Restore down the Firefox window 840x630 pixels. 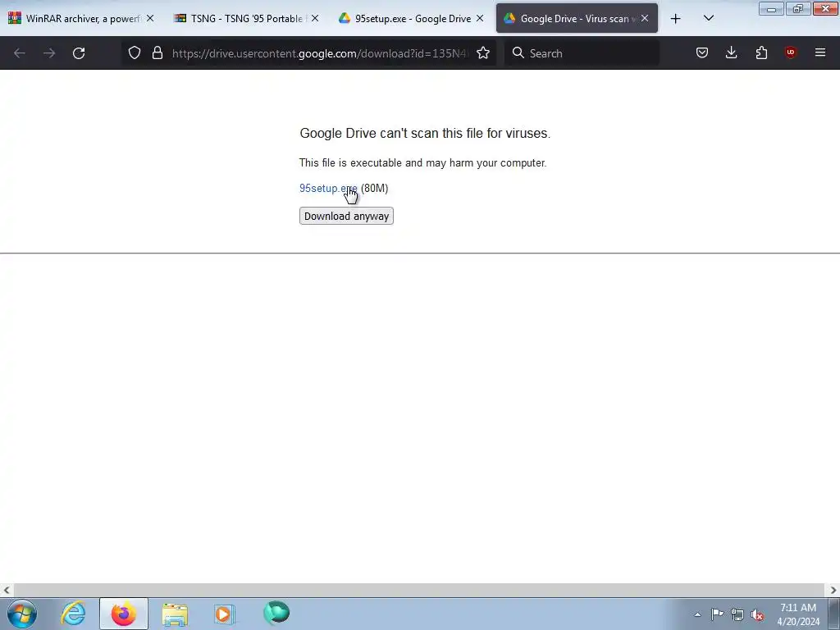pyautogui.click(x=798, y=9)
